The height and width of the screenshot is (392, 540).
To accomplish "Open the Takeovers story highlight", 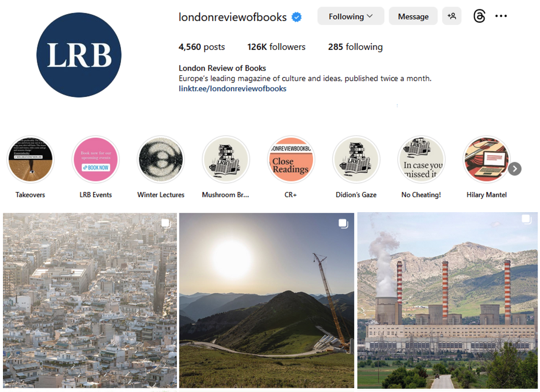I will tap(30, 159).
